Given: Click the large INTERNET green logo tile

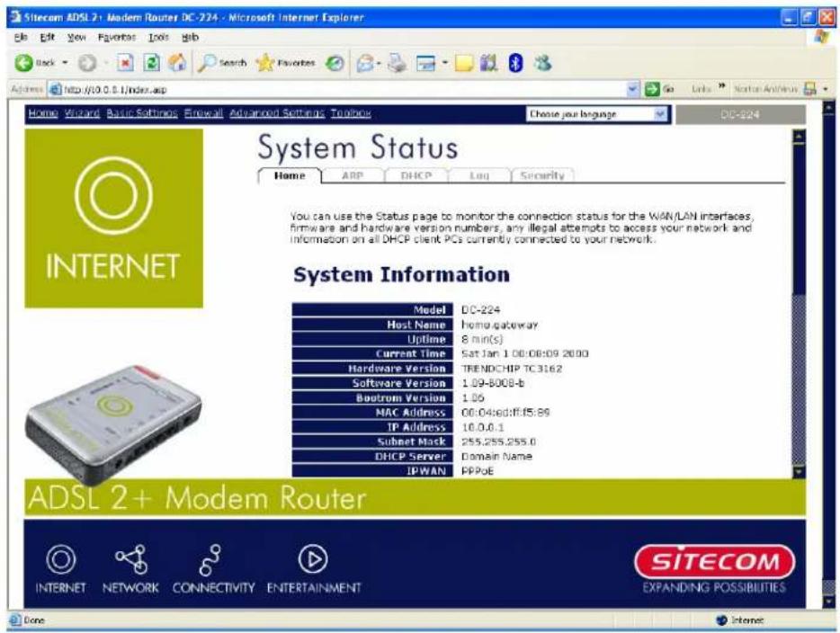Looking at the screenshot, I should tap(113, 218).
